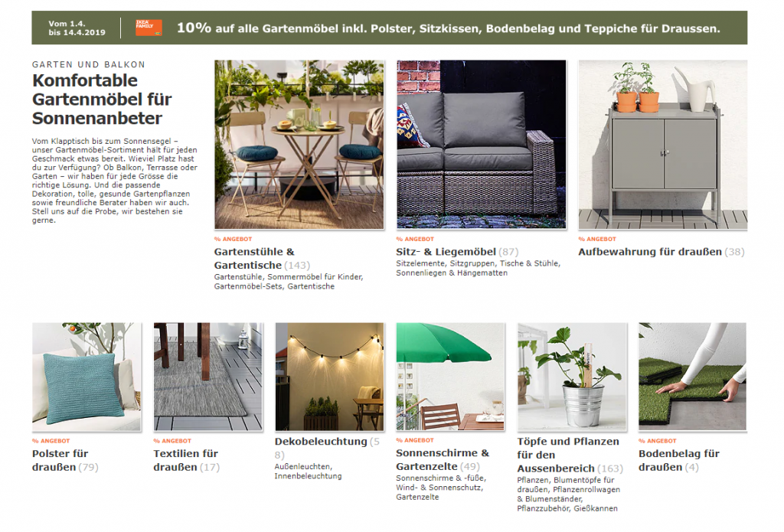
Task: Open the potted plant in metal bucket photo
Action: coord(572,377)
